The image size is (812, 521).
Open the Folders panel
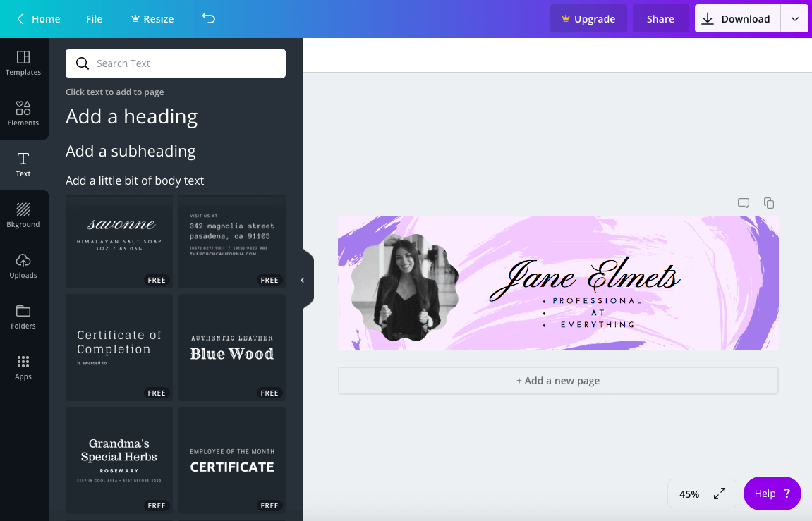tap(23, 317)
